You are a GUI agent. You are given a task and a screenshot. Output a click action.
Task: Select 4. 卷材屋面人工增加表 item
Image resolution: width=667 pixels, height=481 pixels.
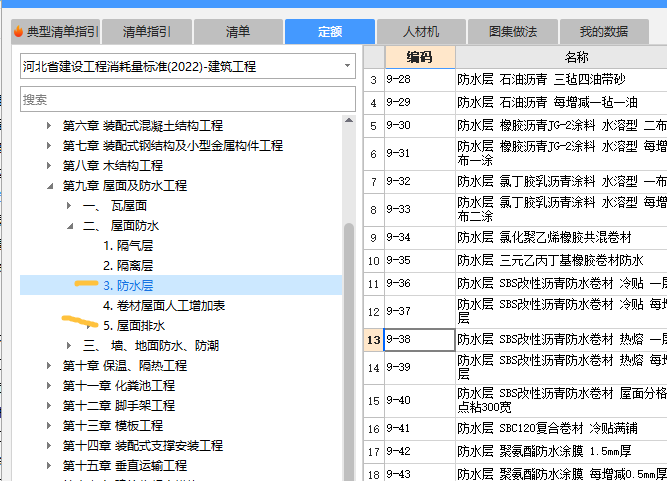(164, 305)
